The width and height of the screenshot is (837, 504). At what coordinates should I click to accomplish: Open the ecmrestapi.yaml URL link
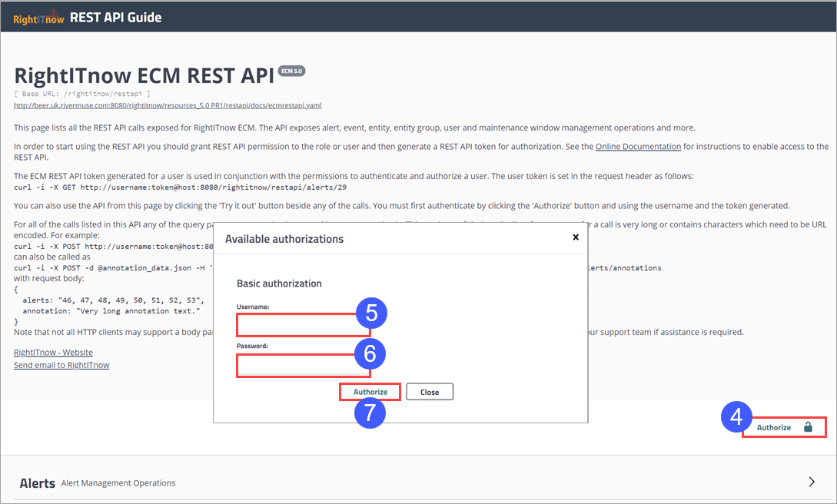tap(168, 105)
